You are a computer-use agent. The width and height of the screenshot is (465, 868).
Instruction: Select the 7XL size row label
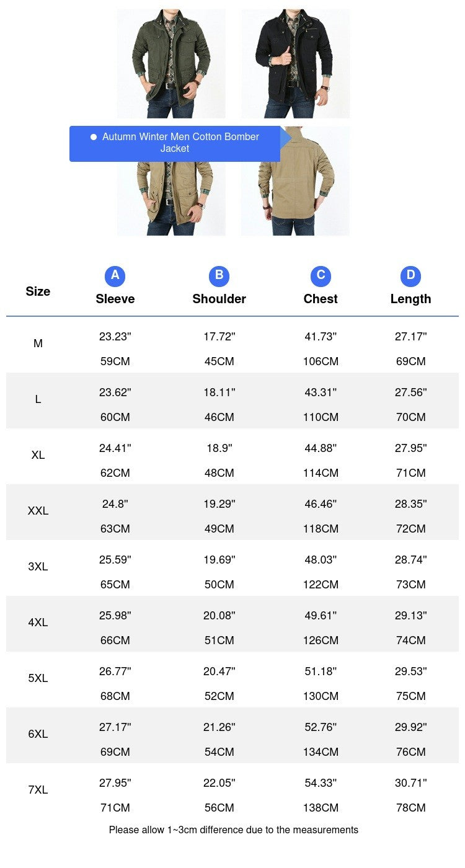[38, 790]
